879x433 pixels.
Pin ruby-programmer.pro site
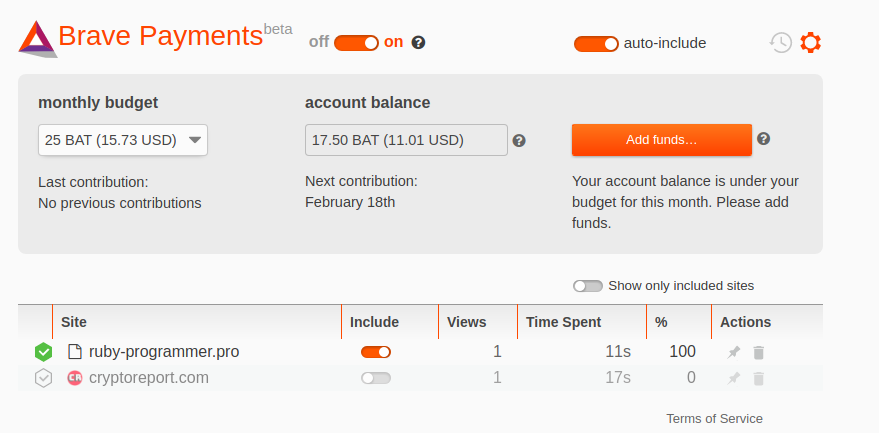(733, 352)
